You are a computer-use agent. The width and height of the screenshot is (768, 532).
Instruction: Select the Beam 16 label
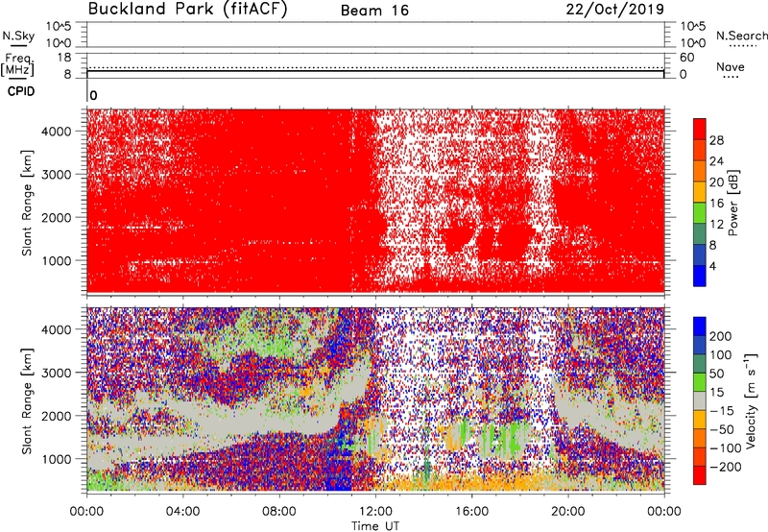click(374, 11)
